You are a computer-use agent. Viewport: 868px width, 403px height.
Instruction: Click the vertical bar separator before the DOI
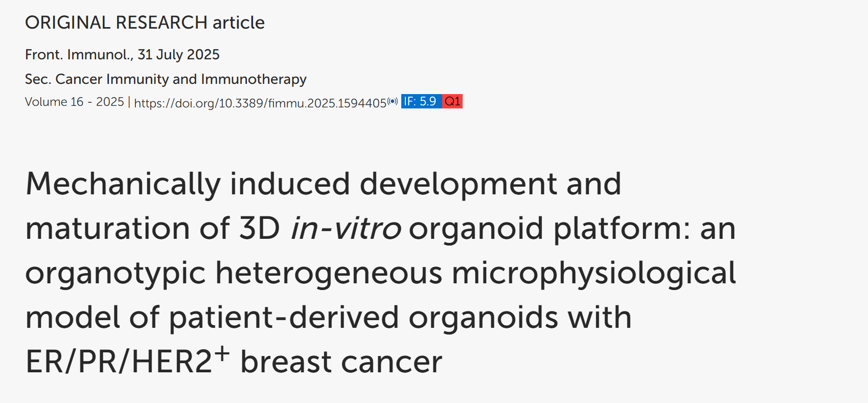(129, 102)
